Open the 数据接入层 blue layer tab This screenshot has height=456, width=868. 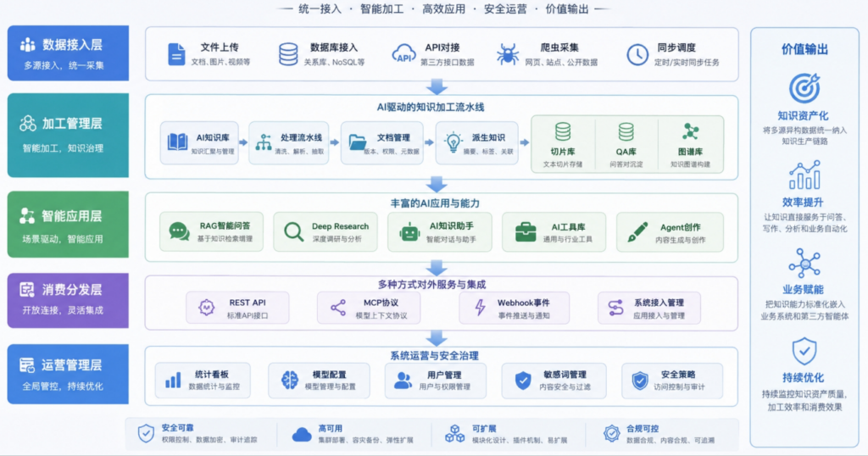(68, 53)
